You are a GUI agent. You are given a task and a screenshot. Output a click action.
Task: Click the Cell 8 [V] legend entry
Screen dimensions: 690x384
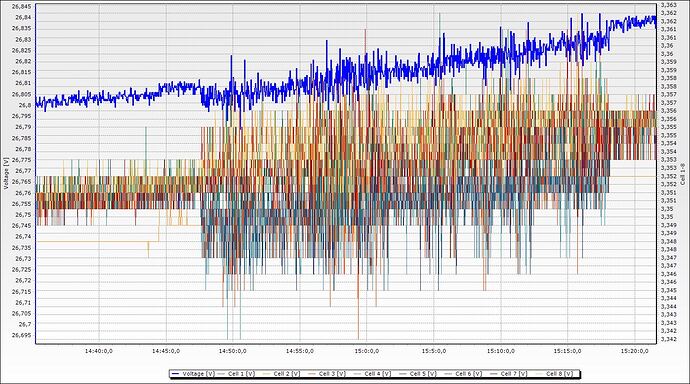click(554, 373)
